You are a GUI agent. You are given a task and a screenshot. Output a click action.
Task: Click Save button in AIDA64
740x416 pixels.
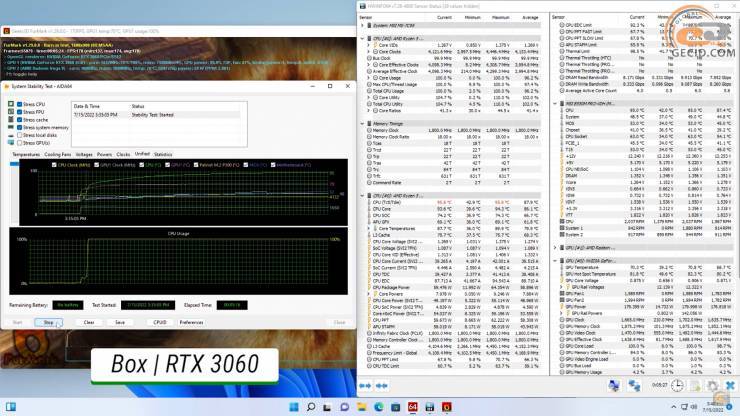pyautogui.click(x=120, y=323)
